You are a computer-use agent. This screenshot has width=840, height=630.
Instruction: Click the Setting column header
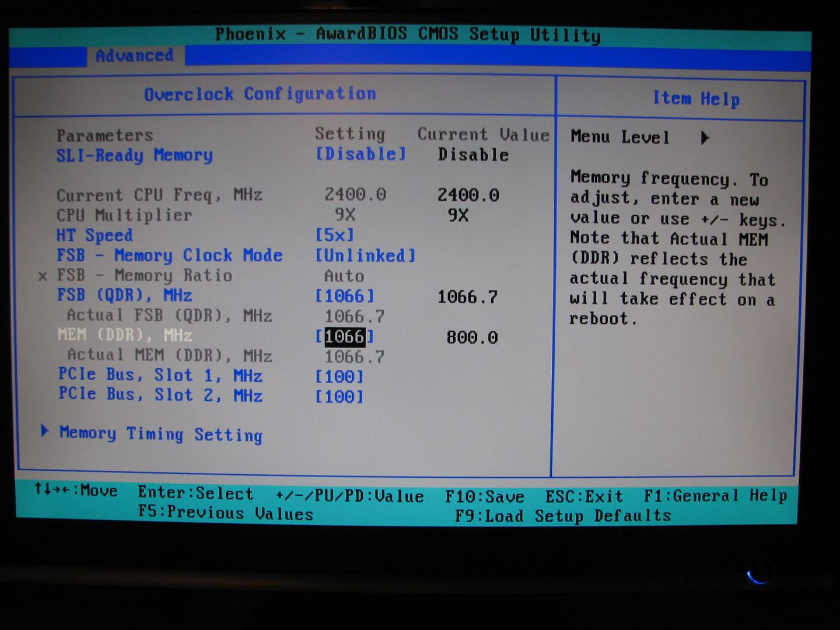(350, 134)
